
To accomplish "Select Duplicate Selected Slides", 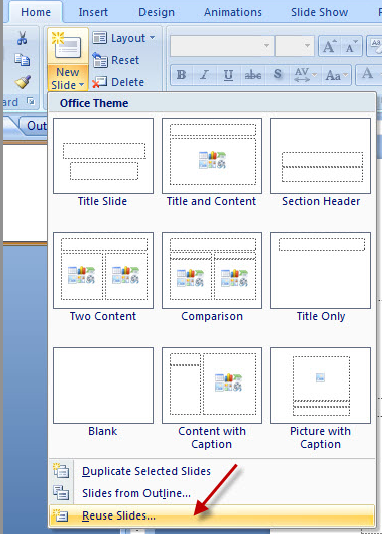I will click(212, 471).
